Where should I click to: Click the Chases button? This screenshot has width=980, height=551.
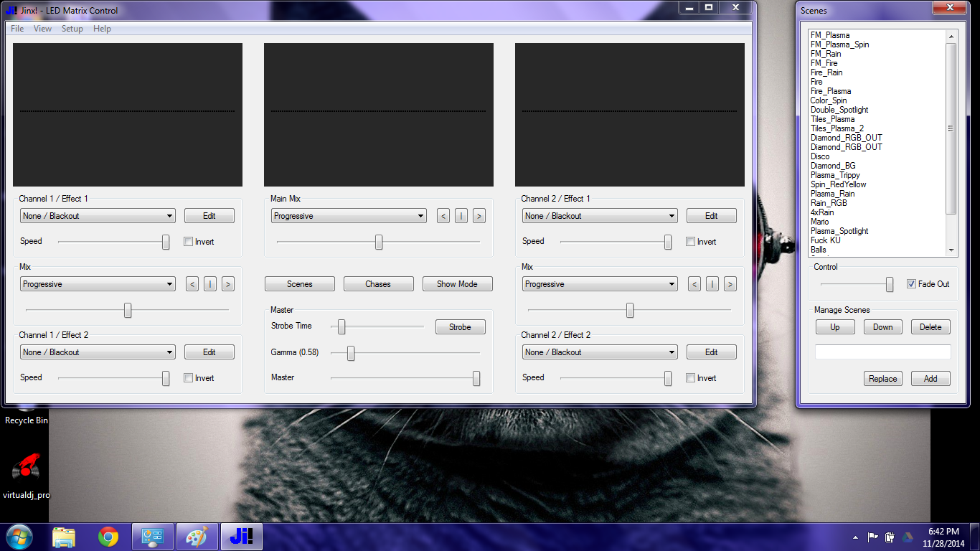tap(378, 284)
